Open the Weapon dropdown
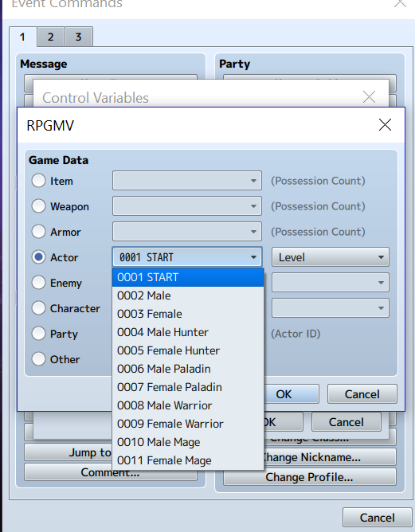415x532 pixels. 187,206
